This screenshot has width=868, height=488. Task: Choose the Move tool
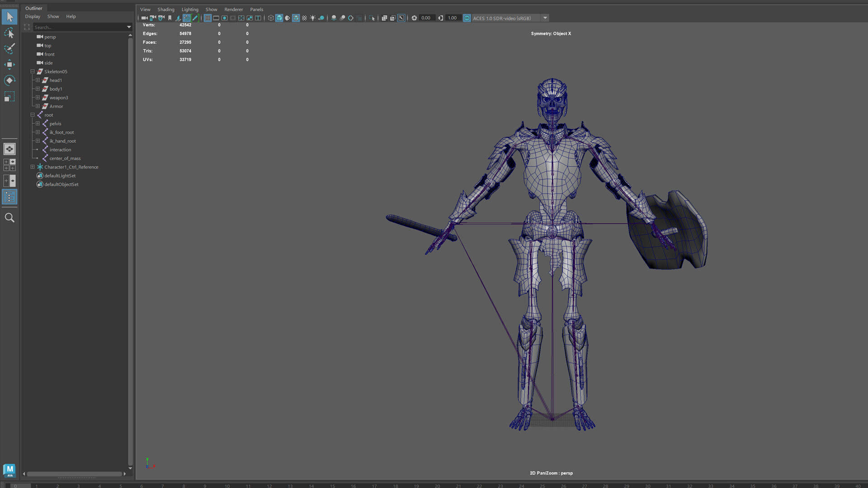tap(9, 65)
